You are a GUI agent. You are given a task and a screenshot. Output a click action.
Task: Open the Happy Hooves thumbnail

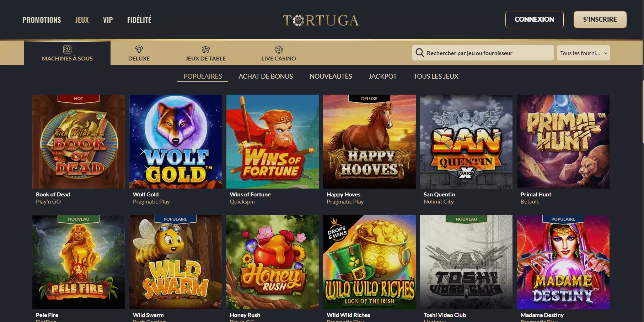pyautogui.click(x=369, y=142)
